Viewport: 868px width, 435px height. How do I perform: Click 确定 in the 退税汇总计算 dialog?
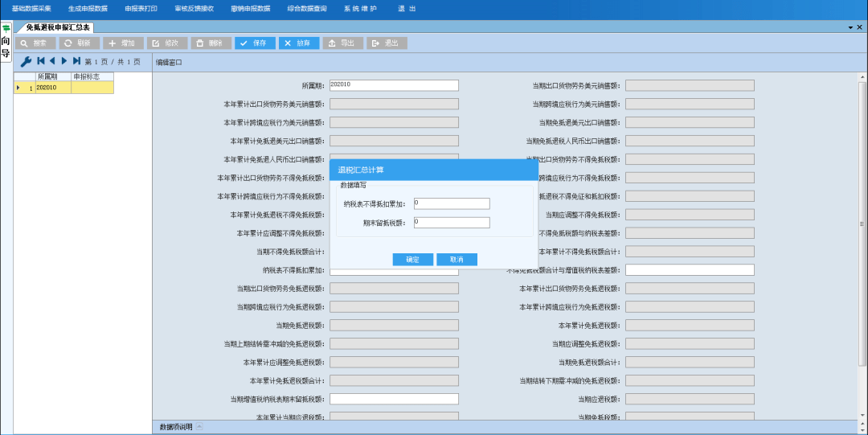point(412,260)
